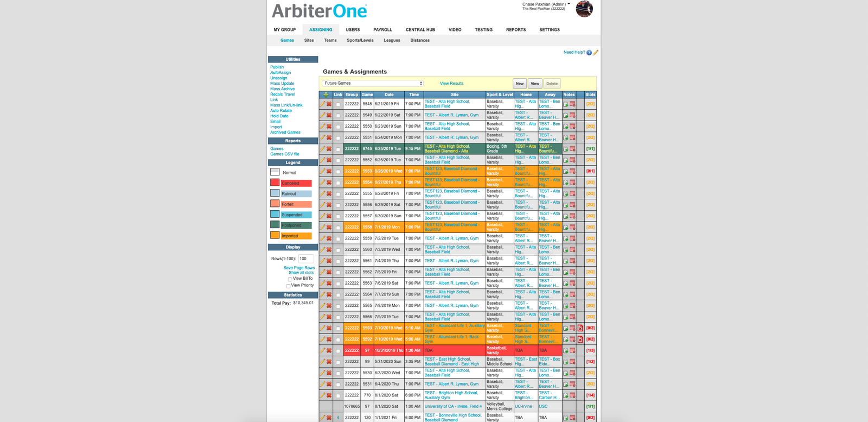Click the pencil edit icon for game 5563
Screen dimensions: 868x422
pos(322,283)
